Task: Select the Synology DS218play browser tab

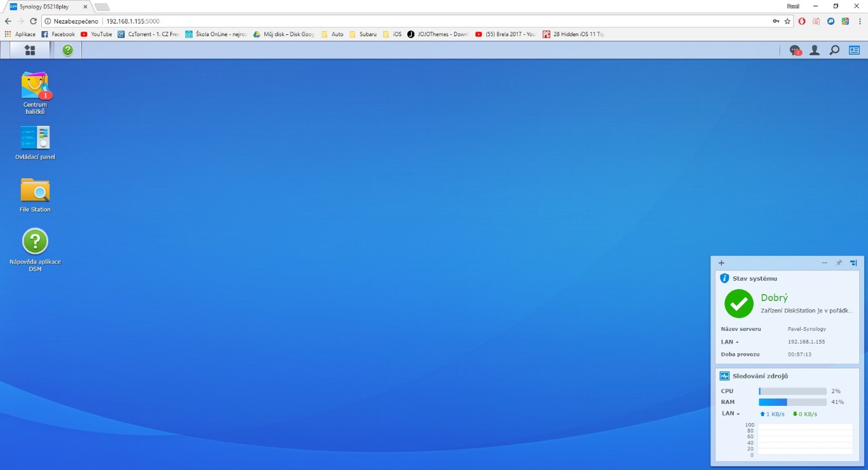Action: 44,6
